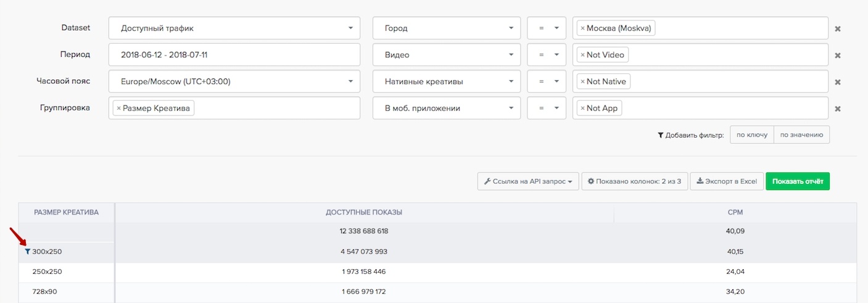The image size is (868, 303).
Task: Remove the Not App tag
Action: click(582, 109)
